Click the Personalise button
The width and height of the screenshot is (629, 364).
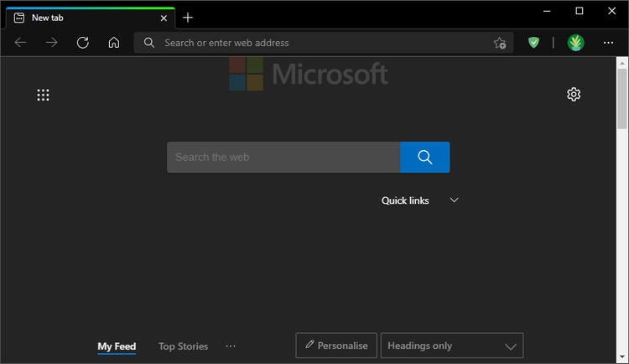point(336,346)
